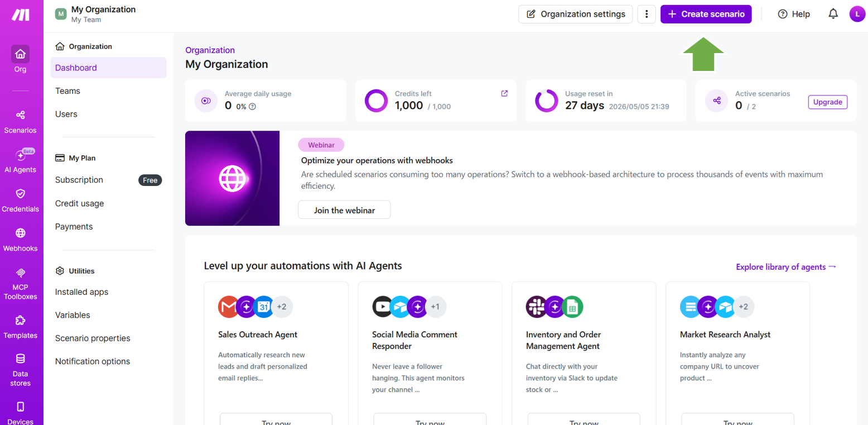The height and width of the screenshot is (425, 868).
Task: Go to Credentials in the sidebar
Action: [20, 200]
